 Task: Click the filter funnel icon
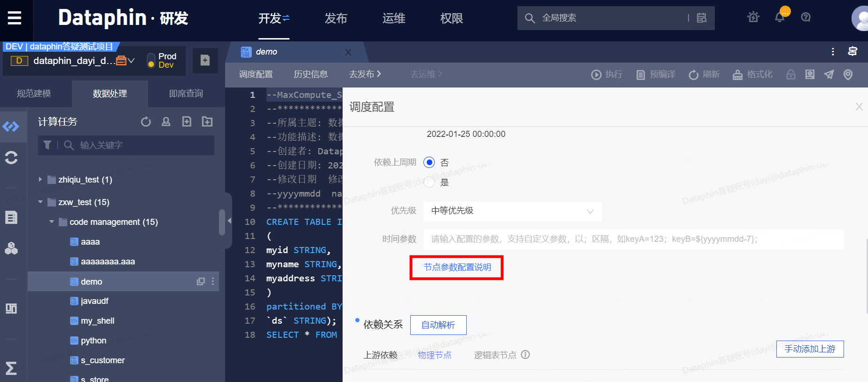pos(47,145)
